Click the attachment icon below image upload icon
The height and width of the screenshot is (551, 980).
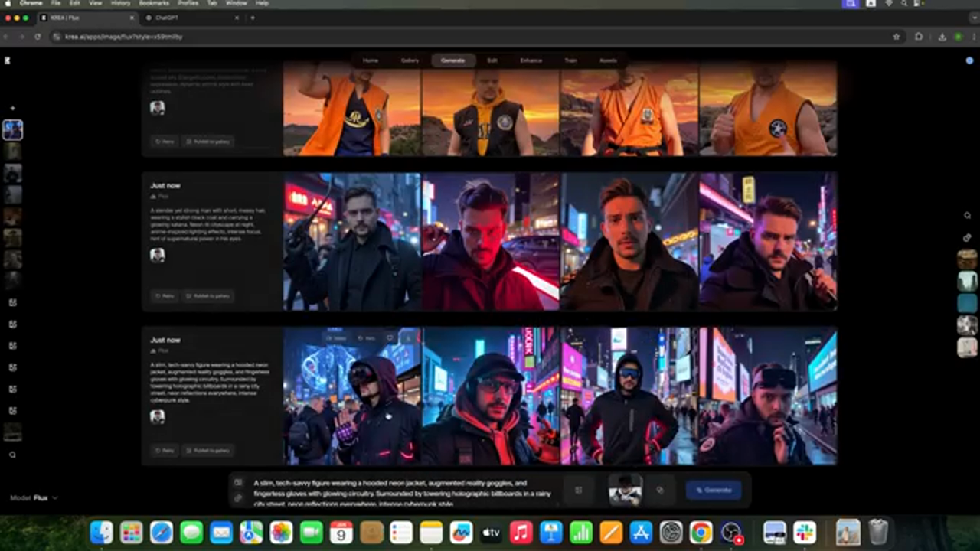point(238,497)
